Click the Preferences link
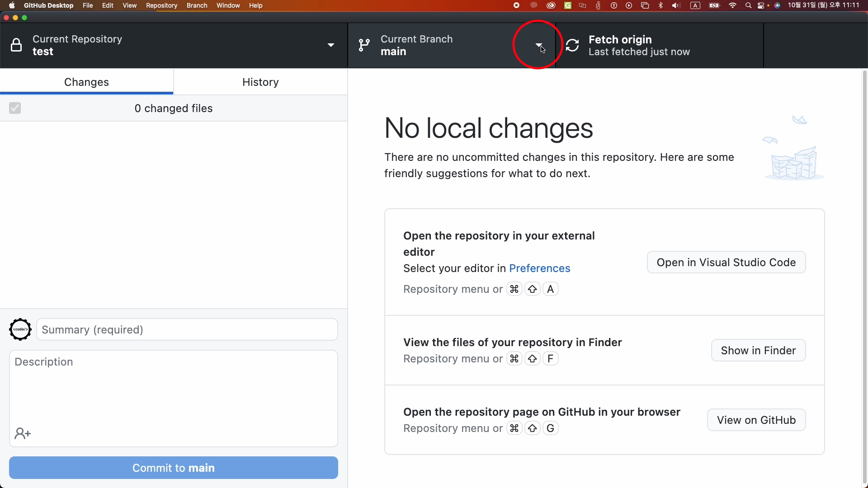The image size is (868, 488). pos(539,268)
